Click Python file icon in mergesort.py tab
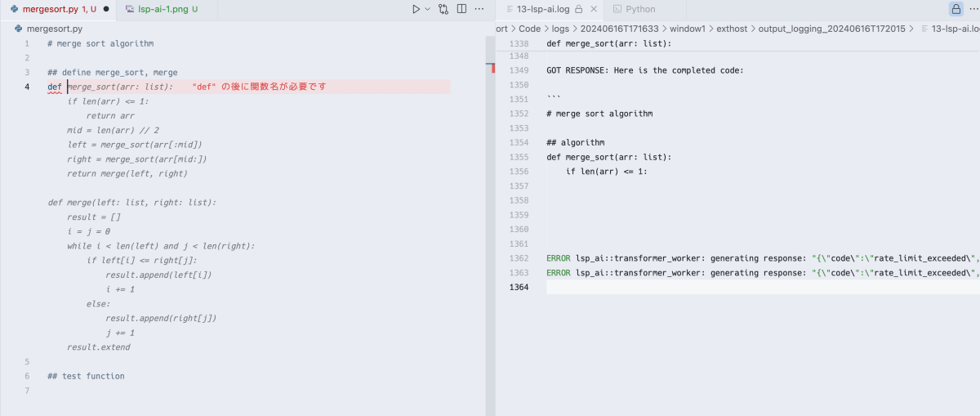The image size is (980, 416). pos(15,9)
